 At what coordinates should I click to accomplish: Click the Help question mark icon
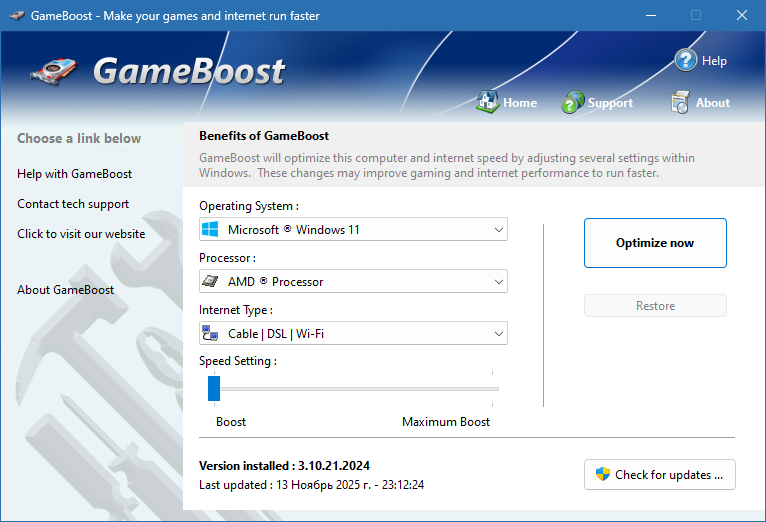point(685,61)
